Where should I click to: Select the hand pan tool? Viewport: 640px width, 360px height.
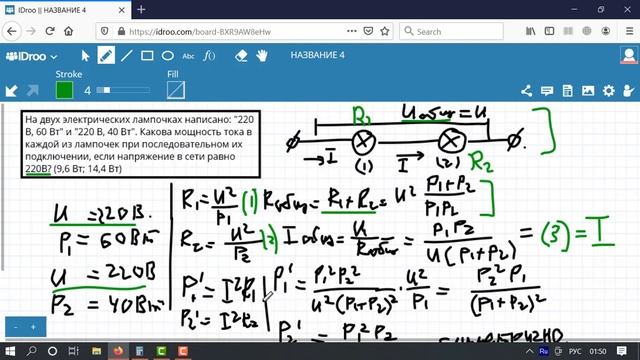click(x=262, y=56)
